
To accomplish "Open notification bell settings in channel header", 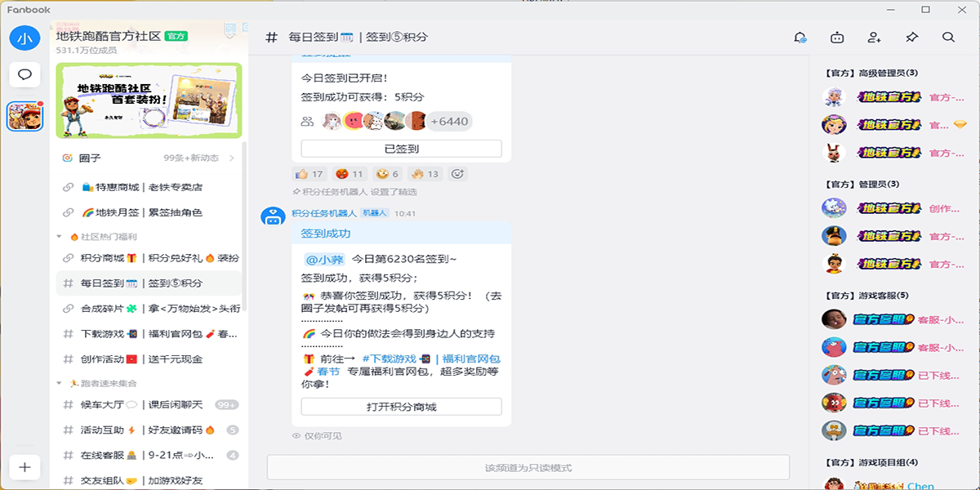I will pos(800,38).
